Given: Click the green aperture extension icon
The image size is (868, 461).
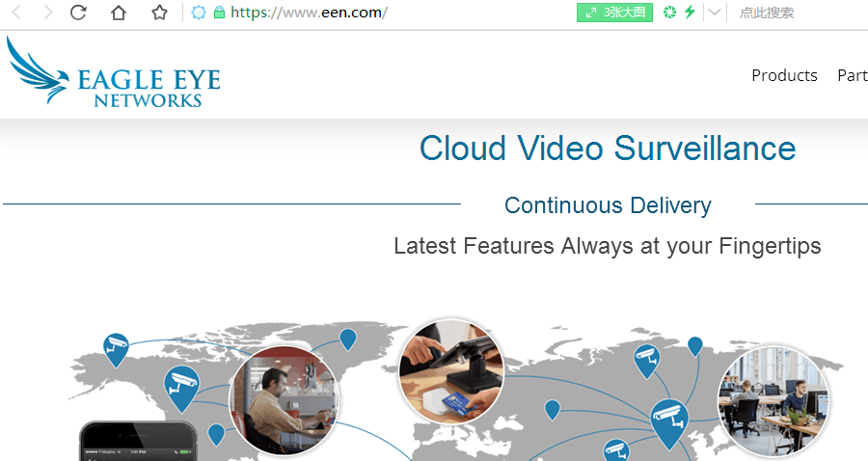Looking at the screenshot, I should [670, 12].
